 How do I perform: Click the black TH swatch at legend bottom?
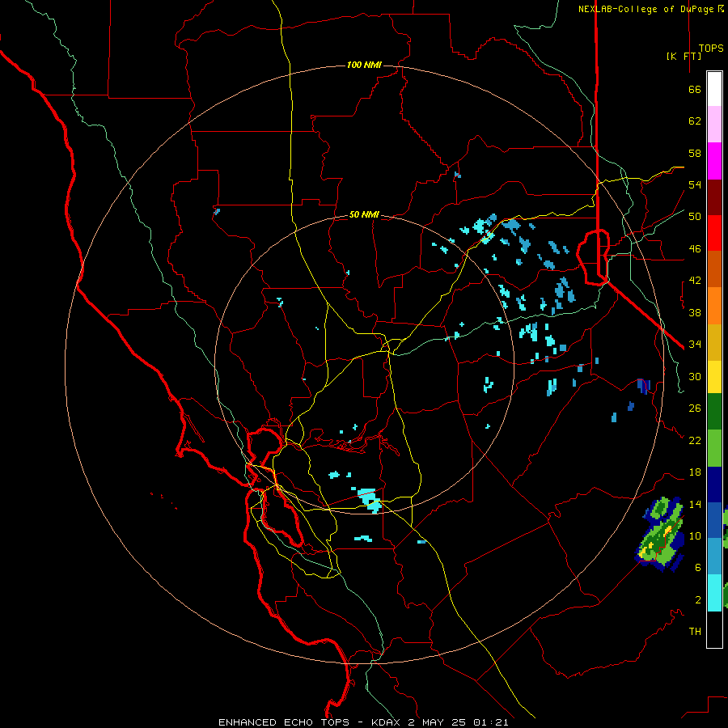tap(714, 629)
